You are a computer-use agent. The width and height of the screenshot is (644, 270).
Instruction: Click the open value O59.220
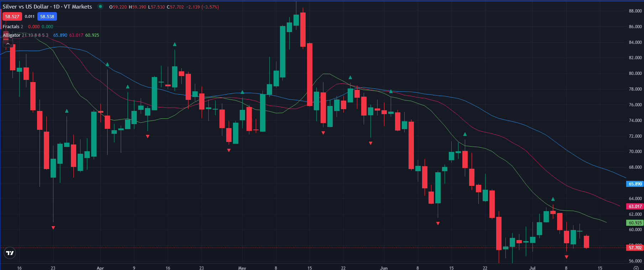point(118,7)
